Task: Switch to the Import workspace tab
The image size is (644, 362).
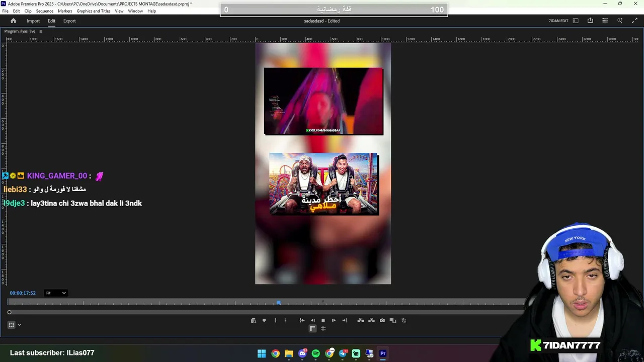Action: [x=33, y=21]
